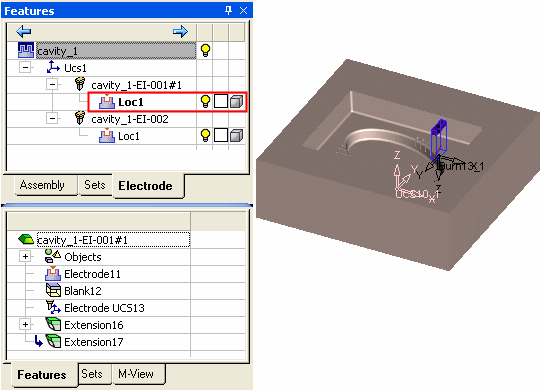Viewport: 543px width, 391px height.
Task: Expand the Extension16 node
Action: click(x=25, y=325)
